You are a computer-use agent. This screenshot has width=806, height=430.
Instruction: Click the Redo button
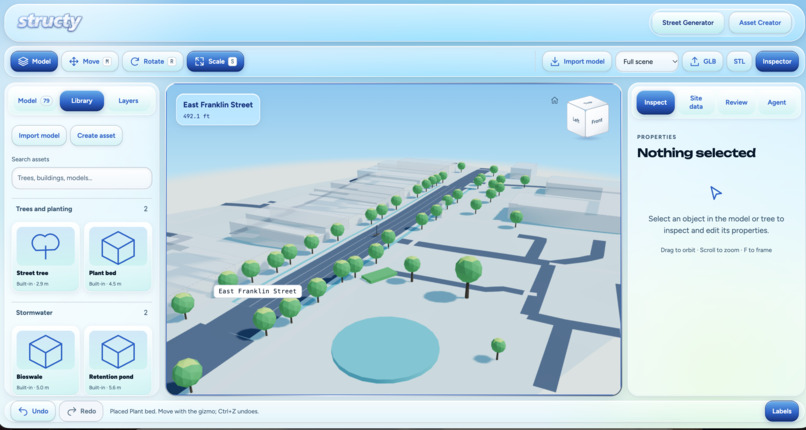click(81, 411)
